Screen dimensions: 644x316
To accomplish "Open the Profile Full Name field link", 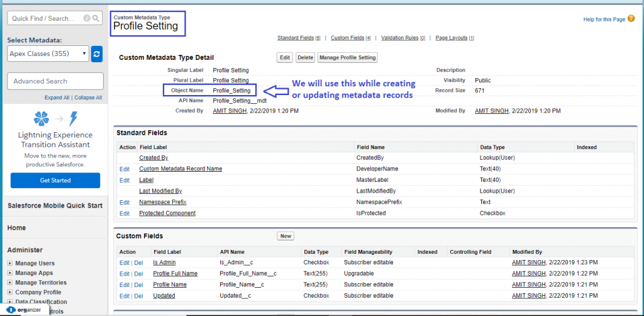I will (x=175, y=274).
